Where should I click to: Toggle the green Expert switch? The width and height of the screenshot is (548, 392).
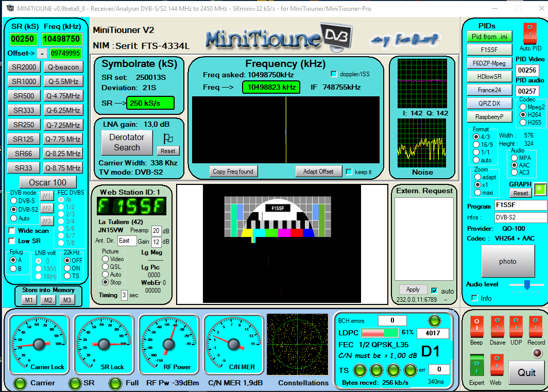point(476,365)
